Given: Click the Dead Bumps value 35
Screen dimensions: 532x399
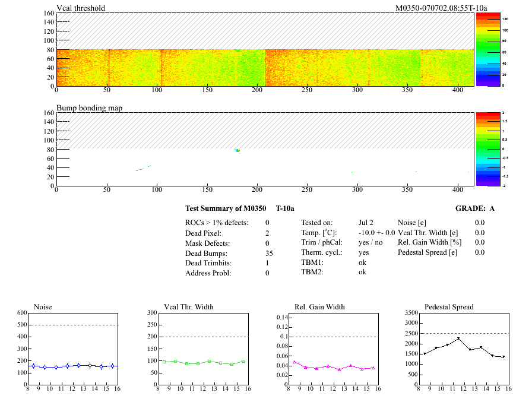Looking at the screenshot, I should [x=269, y=252].
